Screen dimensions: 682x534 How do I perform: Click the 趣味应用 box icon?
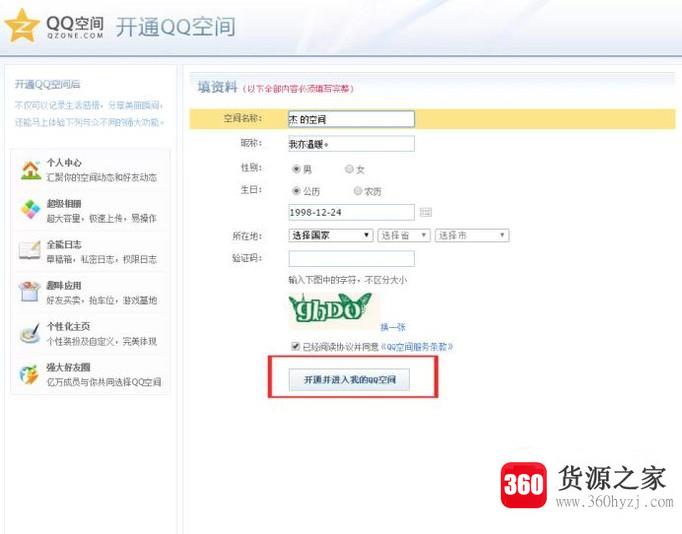[30, 291]
